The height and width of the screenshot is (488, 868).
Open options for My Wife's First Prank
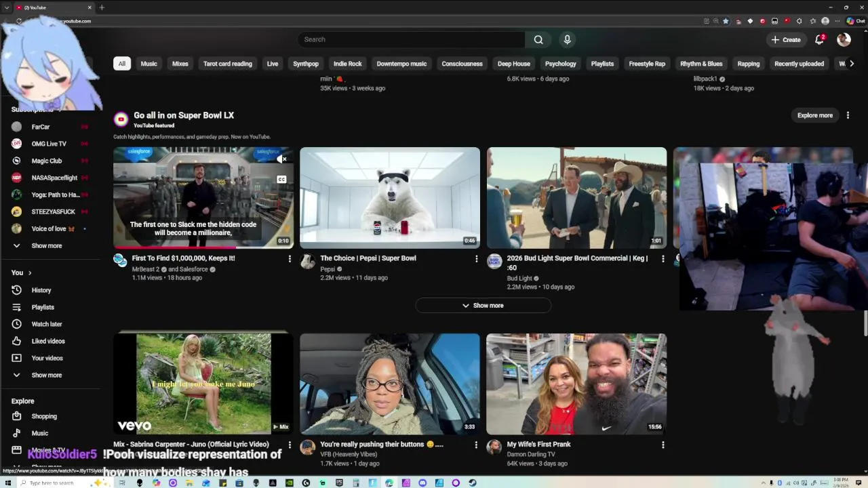coord(663,445)
